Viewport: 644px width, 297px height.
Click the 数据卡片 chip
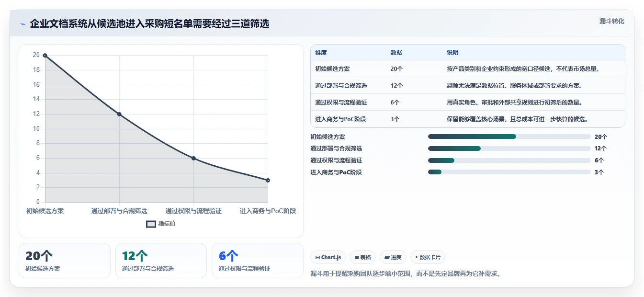[428, 257]
